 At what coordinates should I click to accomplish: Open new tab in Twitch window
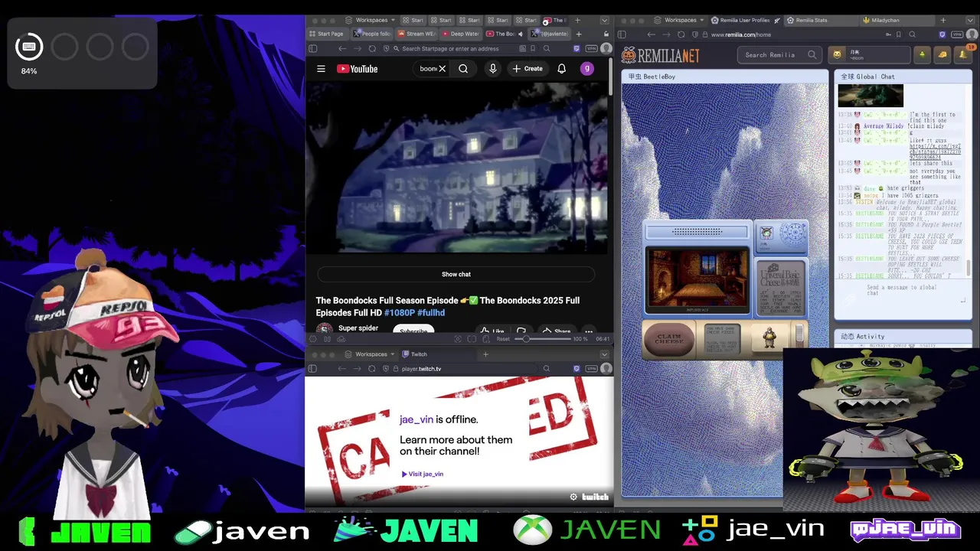click(485, 354)
